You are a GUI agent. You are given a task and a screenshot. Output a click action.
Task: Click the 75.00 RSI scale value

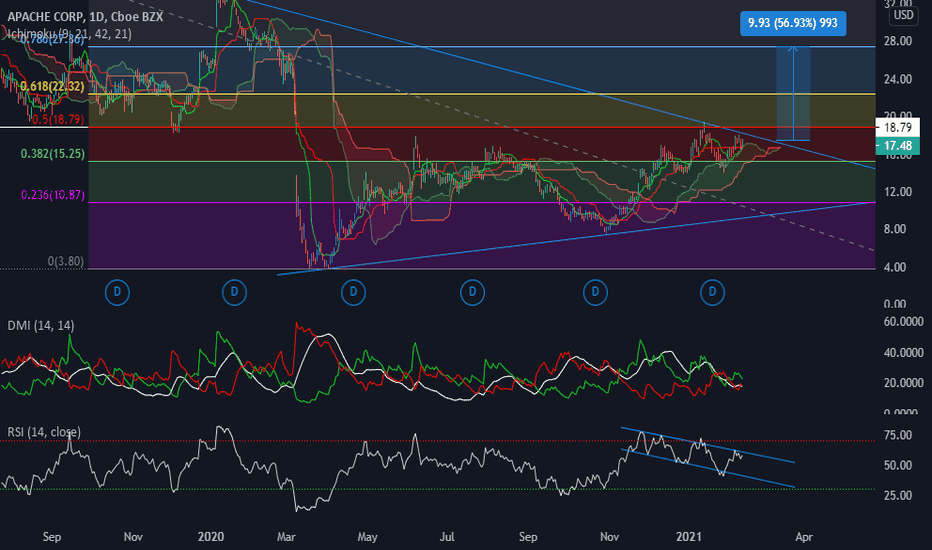(898, 435)
